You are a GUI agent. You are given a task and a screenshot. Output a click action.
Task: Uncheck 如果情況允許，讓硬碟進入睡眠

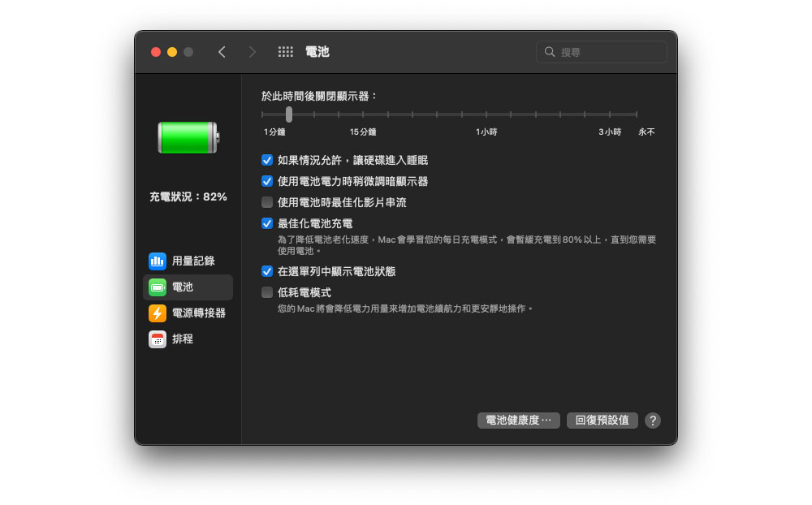(x=267, y=161)
